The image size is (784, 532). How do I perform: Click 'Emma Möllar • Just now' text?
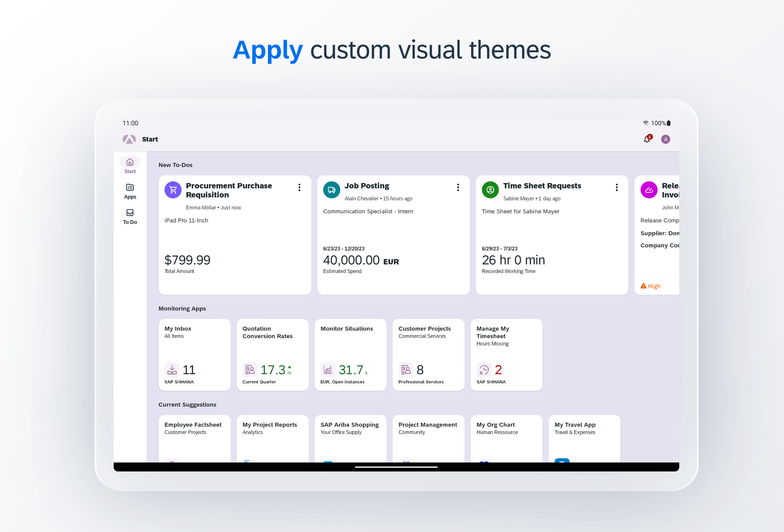tap(213, 208)
